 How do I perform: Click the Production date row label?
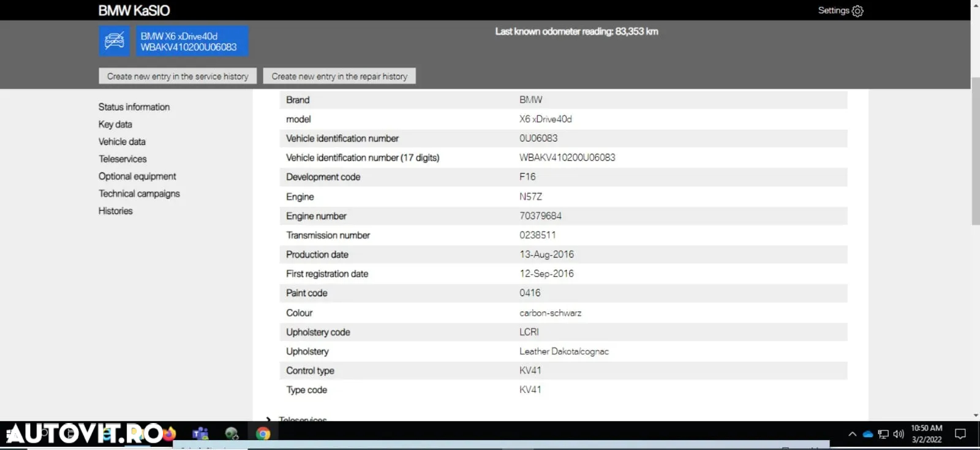click(317, 254)
